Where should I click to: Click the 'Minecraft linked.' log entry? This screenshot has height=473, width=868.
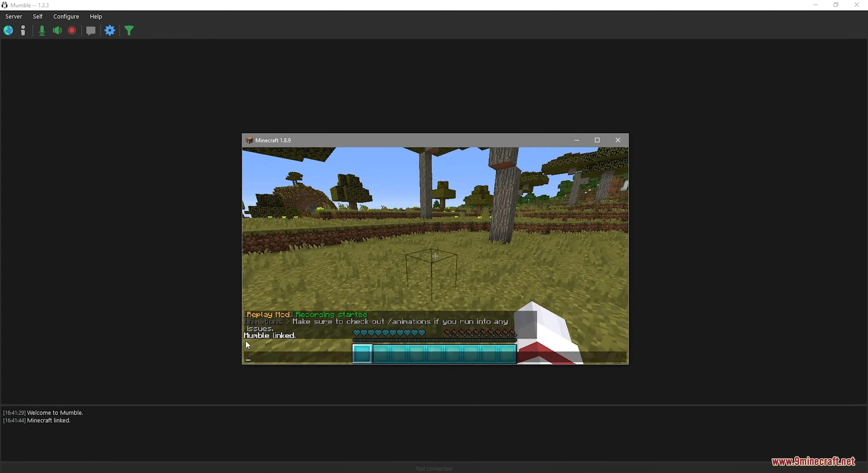(x=49, y=420)
